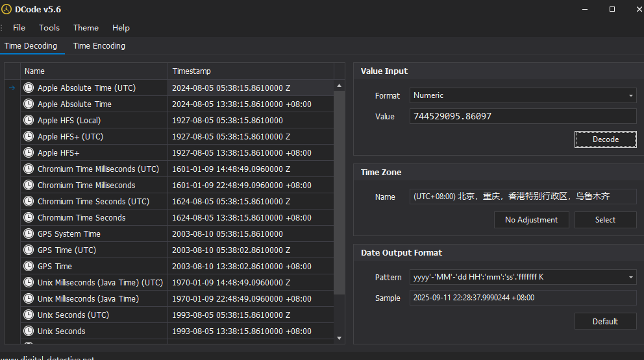Screen dimensions: 644x360
Task: Click the Unix Seconds (UTC) name cell
Action: (94, 315)
